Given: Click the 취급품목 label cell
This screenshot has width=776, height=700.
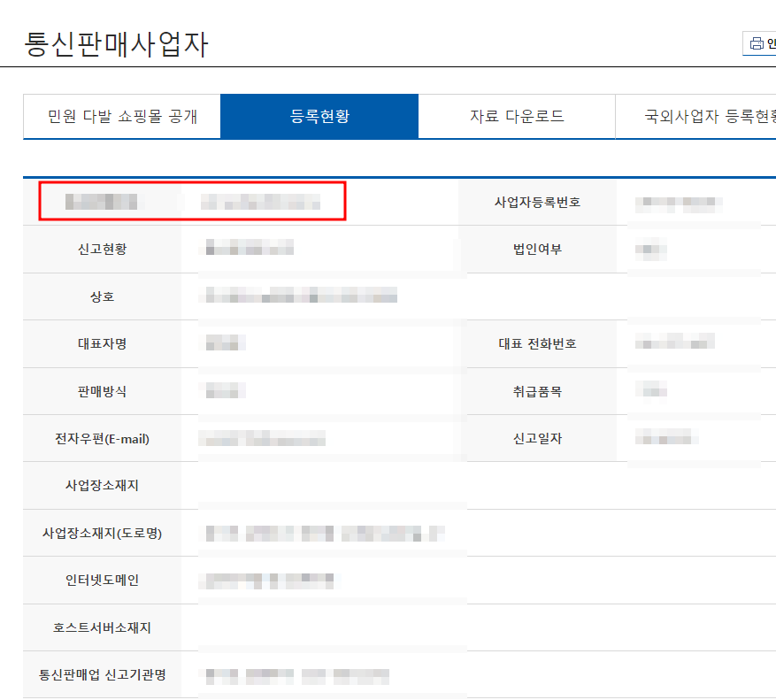Looking at the screenshot, I should coord(537,391).
